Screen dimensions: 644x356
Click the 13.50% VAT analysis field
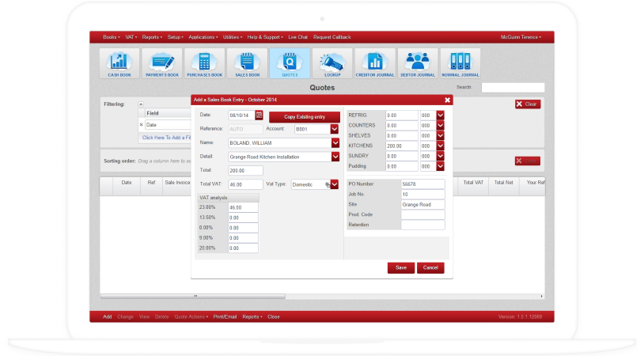click(x=243, y=218)
